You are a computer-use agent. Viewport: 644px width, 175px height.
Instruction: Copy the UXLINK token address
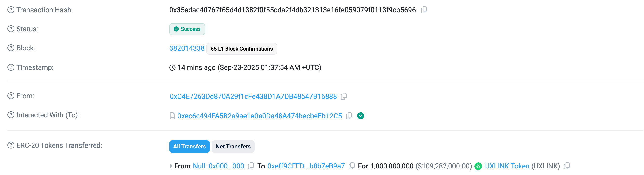tap(567, 166)
